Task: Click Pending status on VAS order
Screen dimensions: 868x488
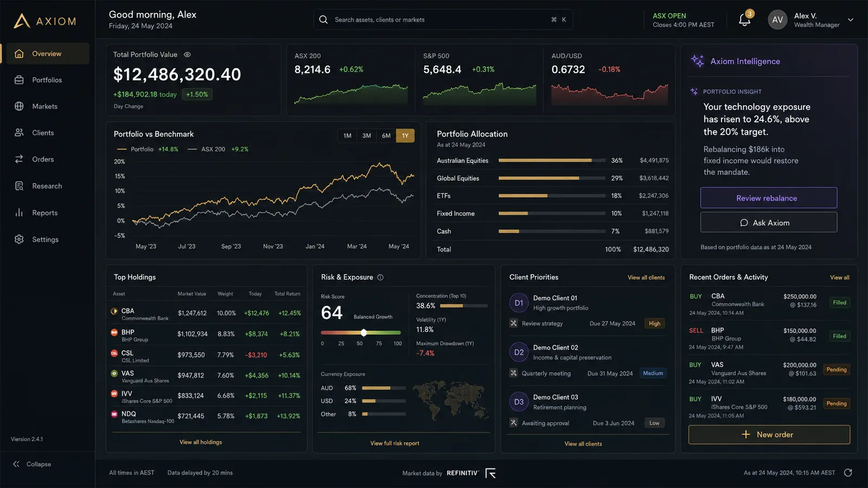Action: [x=837, y=369]
